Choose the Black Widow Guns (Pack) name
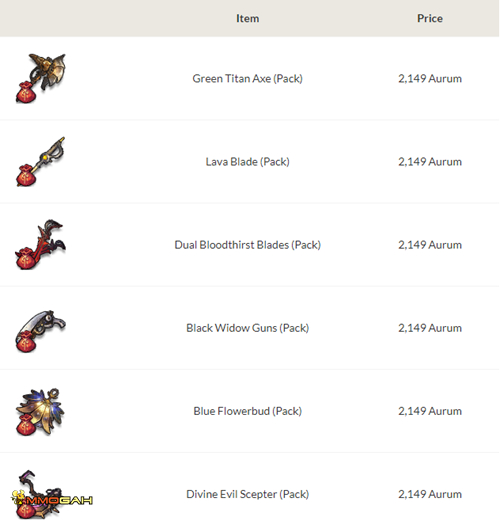This screenshot has height=532, width=500. click(x=248, y=328)
